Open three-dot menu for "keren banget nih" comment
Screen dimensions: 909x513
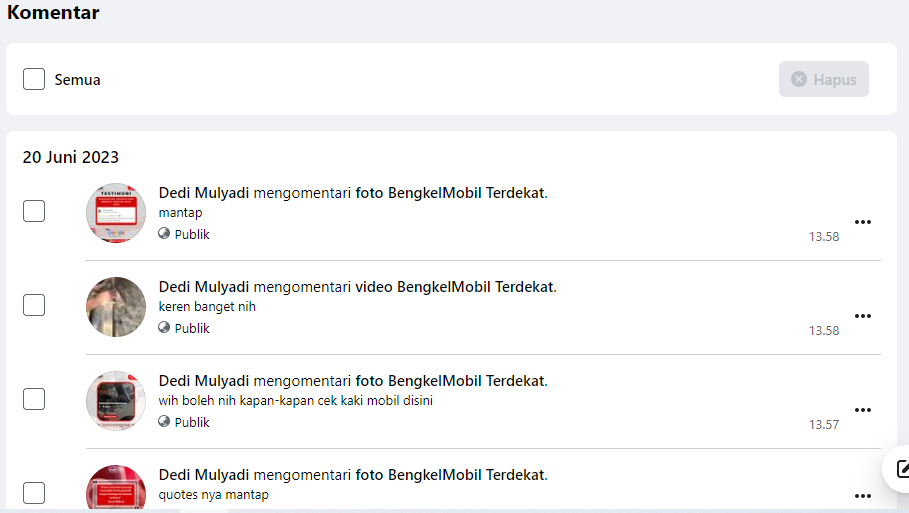tap(863, 316)
